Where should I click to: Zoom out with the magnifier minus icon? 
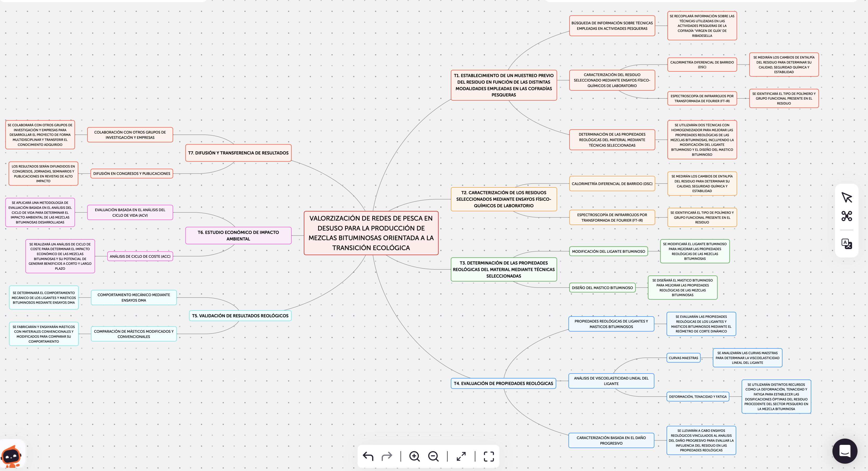(433, 456)
